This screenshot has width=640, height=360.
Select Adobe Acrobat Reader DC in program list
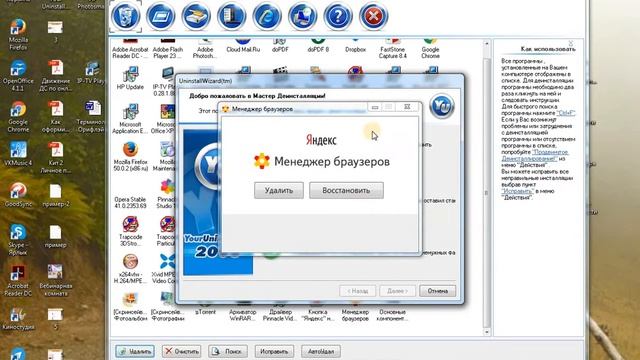coord(130,49)
